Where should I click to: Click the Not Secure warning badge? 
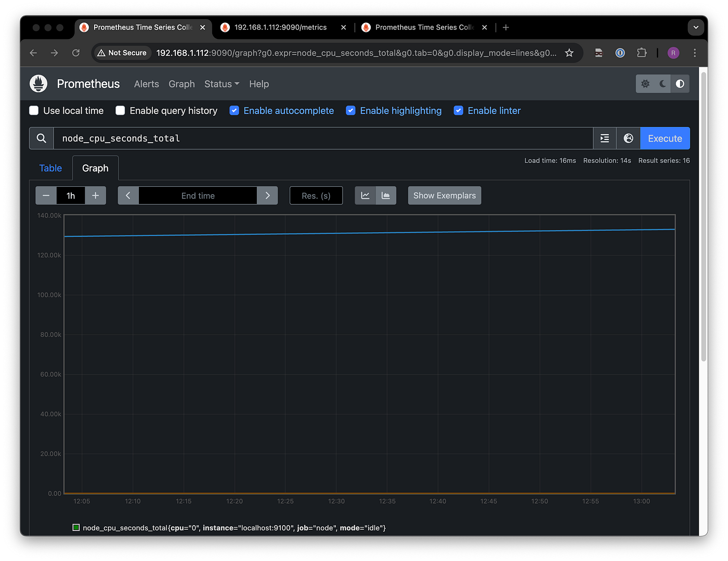[x=122, y=53]
